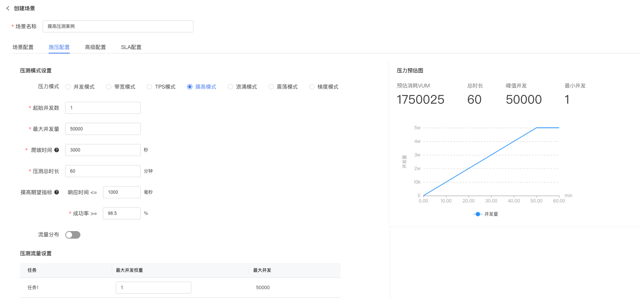Enable the 流量分布 toggle switch
The image size is (644, 298).
click(73, 235)
